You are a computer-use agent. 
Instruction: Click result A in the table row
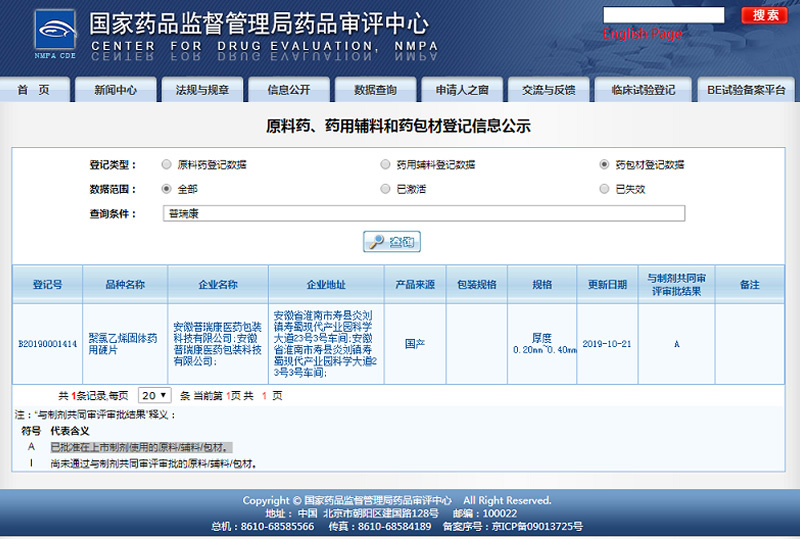(x=677, y=344)
